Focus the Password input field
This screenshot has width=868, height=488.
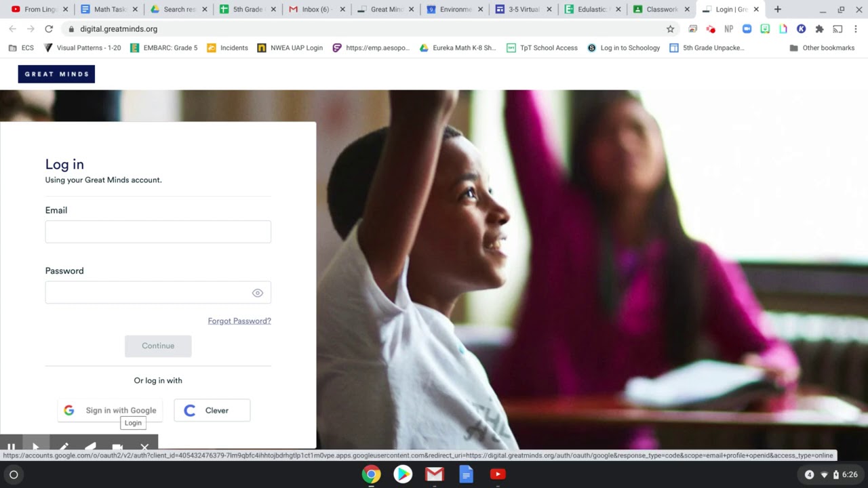click(x=158, y=293)
